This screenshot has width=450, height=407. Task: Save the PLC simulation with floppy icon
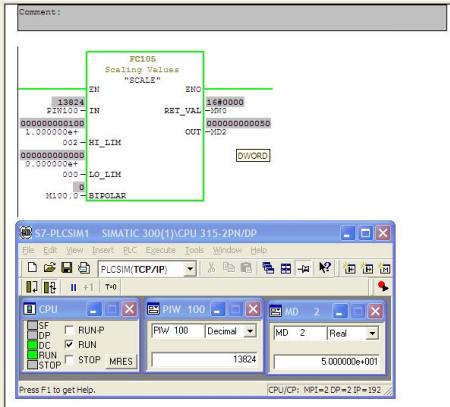tap(67, 268)
